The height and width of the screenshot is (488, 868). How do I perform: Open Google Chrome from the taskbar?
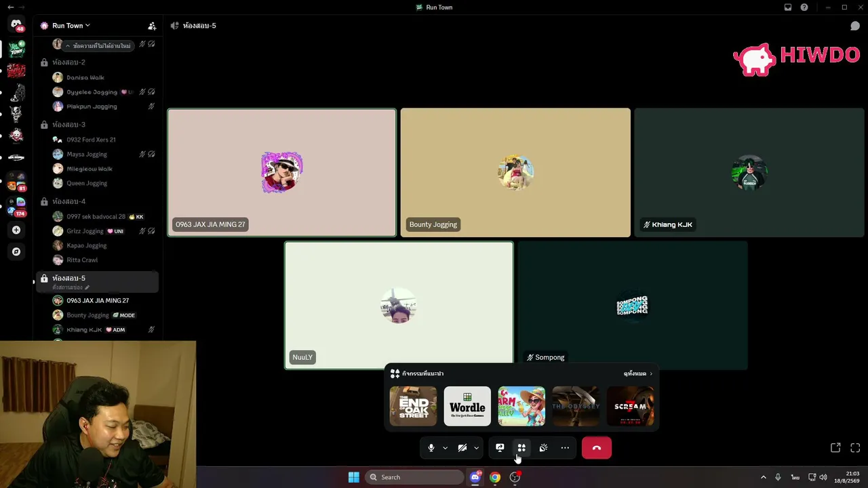[x=495, y=477]
